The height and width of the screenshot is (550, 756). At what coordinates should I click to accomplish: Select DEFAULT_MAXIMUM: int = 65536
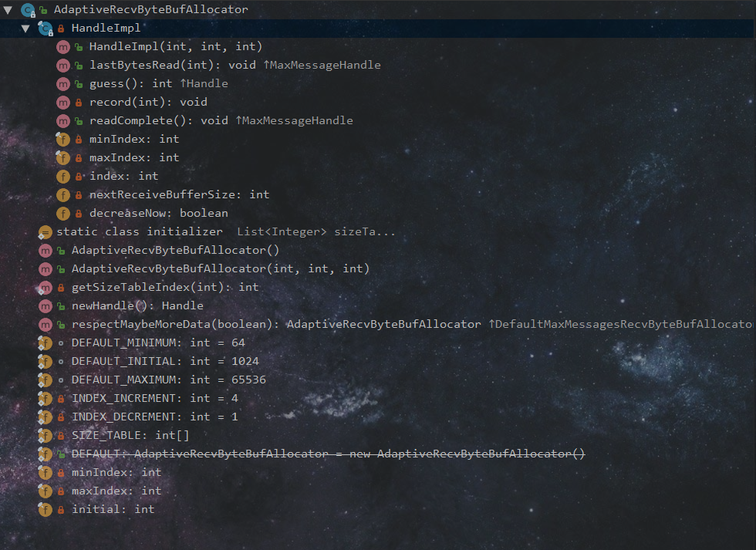169,380
